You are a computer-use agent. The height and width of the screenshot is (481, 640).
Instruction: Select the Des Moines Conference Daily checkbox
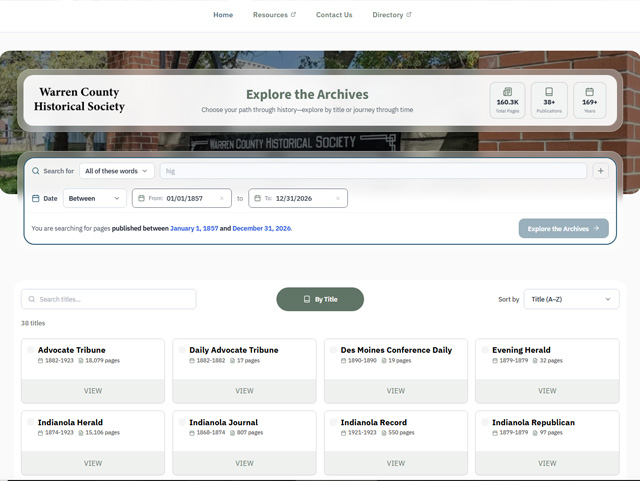[333, 350]
